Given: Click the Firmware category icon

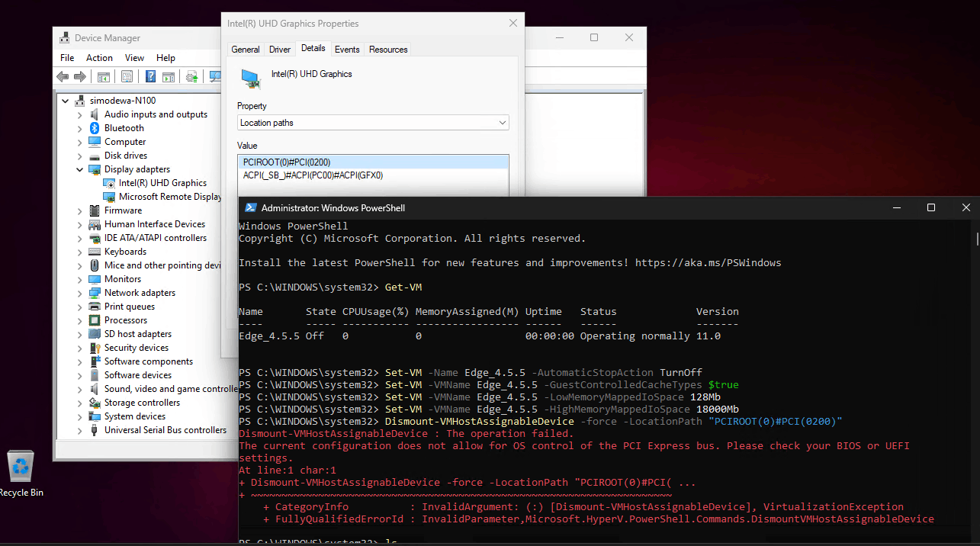Looking at the screenshot, I should (95, 210).
